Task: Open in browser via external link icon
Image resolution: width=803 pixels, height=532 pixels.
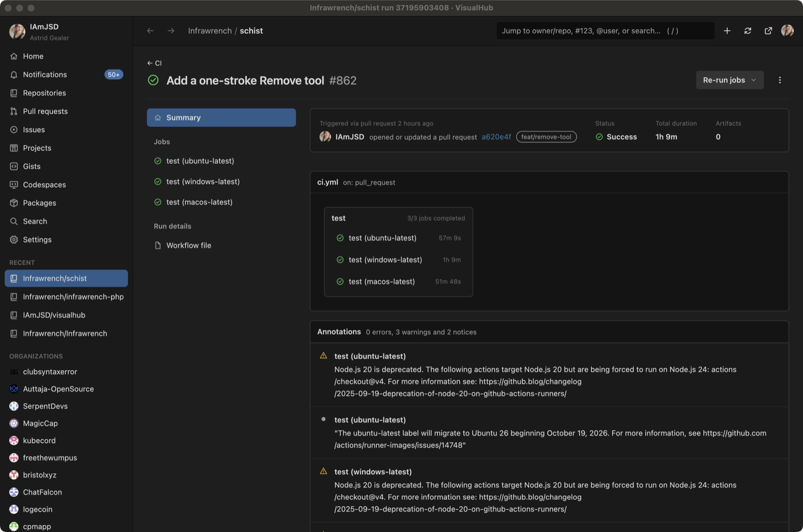Action: 768,31
